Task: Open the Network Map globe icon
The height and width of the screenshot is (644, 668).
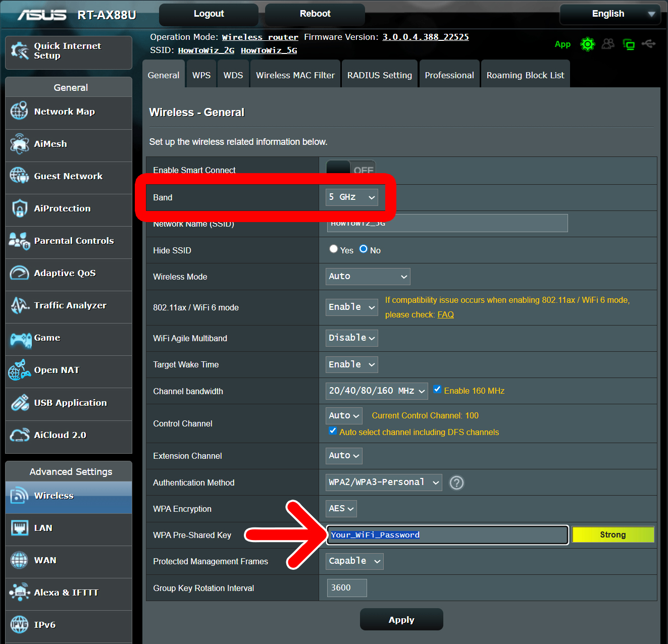Action: coord(19,112)
